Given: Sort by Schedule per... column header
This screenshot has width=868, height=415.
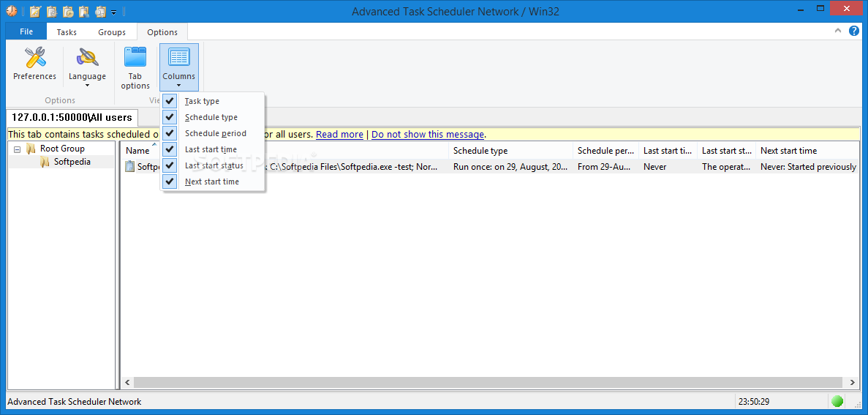Looking at the screenshot, I should (x=605, y=151).
